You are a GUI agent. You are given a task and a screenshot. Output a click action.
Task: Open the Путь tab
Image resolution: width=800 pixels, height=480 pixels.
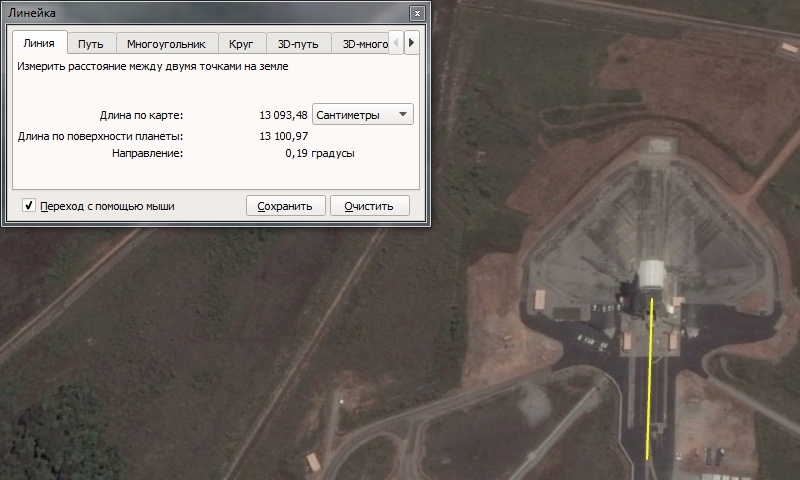(x=91, y=44)
